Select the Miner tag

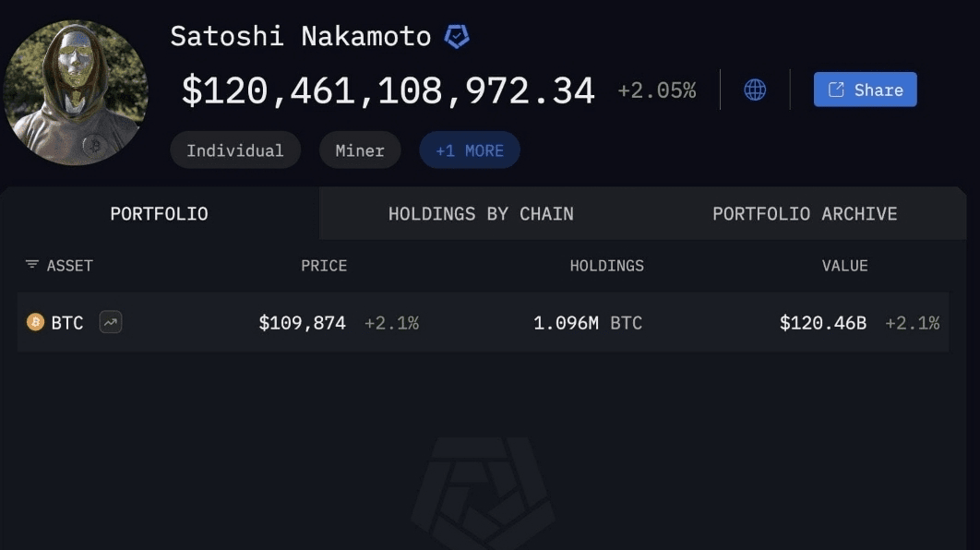pyautogui.click(x=360, y=150)
